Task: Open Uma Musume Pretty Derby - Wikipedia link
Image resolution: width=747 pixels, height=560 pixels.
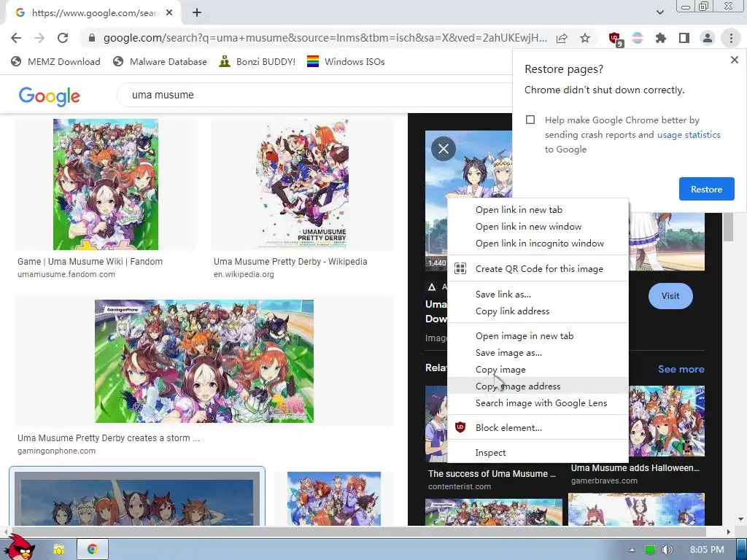Action: pos(290,262)
